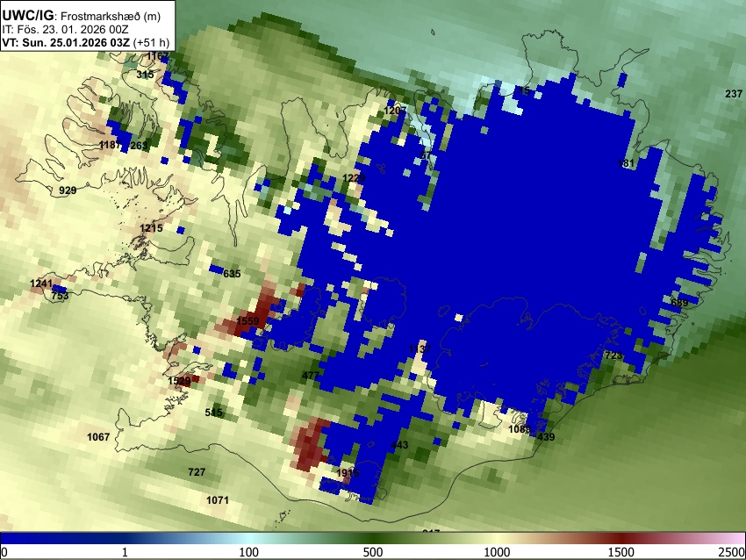Viewport: 746px width, 560px height.
Task: Click the 500 tick on the color scale
Action: 373,552
